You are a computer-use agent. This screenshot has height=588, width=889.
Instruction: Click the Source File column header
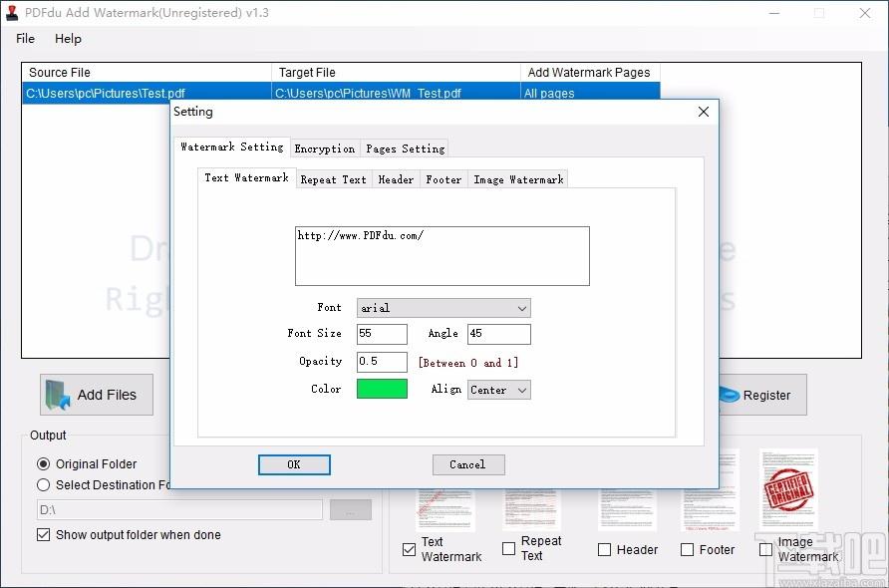pos(147,73)
